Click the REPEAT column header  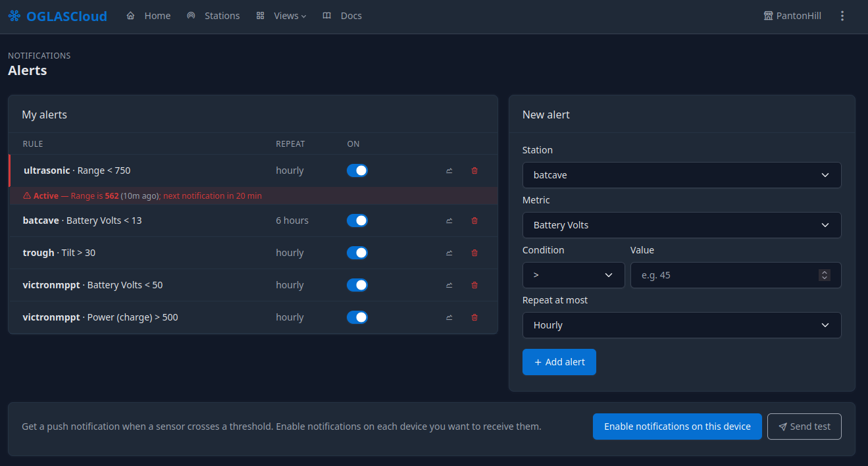tap(290, 143)
